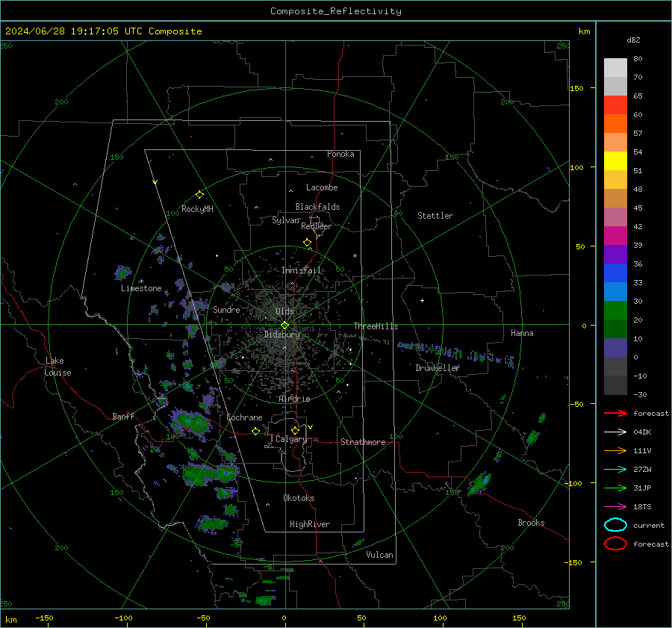
Task: Click the cyan 27ZW arrow icon
Action: 615,469
